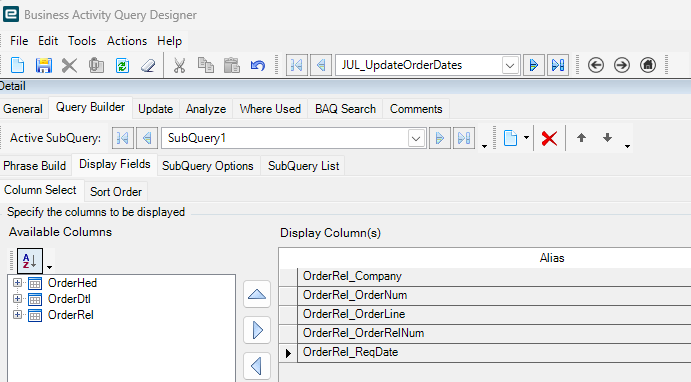Click the Copy BAQ icon next to Delete
Screen dimensions: 691x382
coord(96,66)
